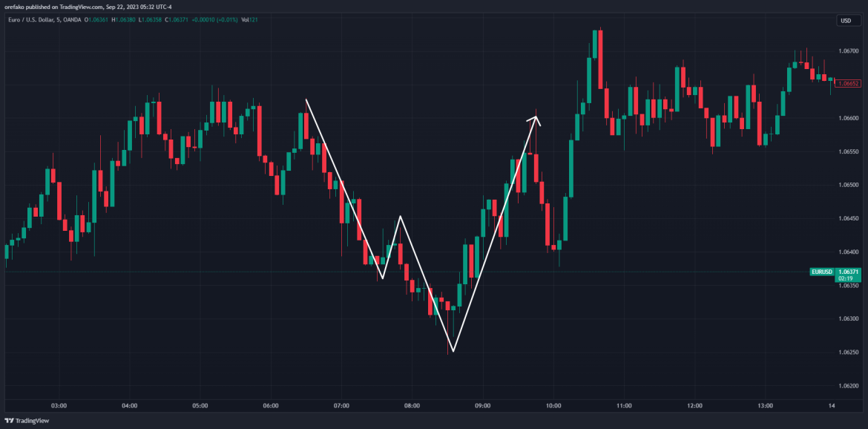Click the EURUSD ticker label on price scale
Screen dimensions: 868x429
point(822,272)
